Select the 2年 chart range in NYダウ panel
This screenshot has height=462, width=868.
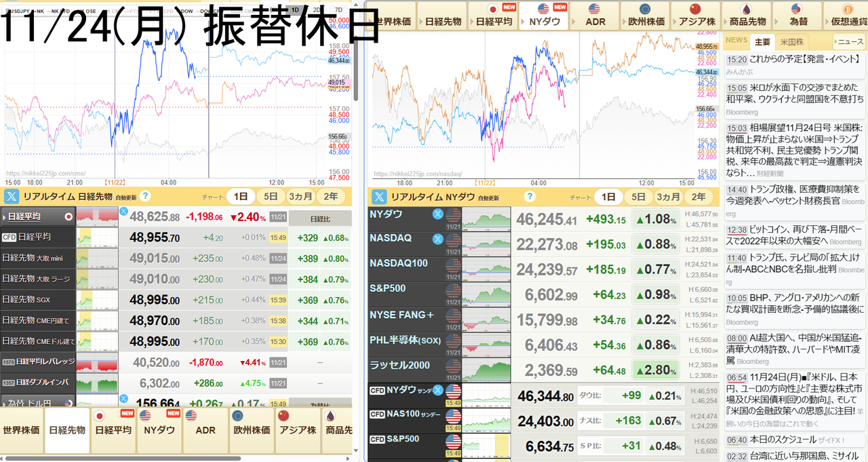698,197
